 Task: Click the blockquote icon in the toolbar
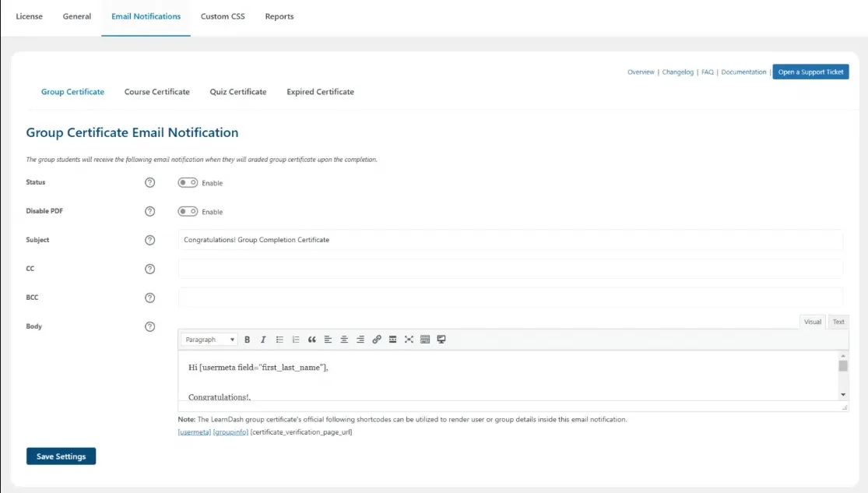(312, 340)
